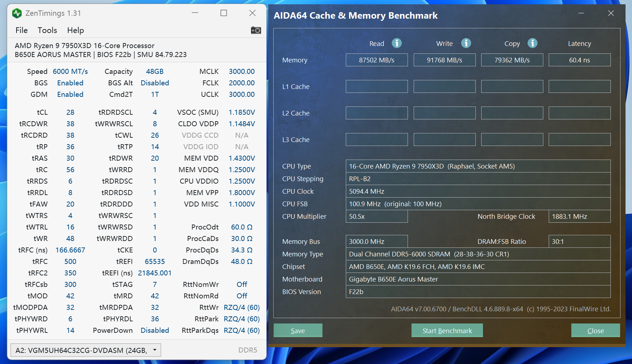Open the Tools menu

(47, 30)
